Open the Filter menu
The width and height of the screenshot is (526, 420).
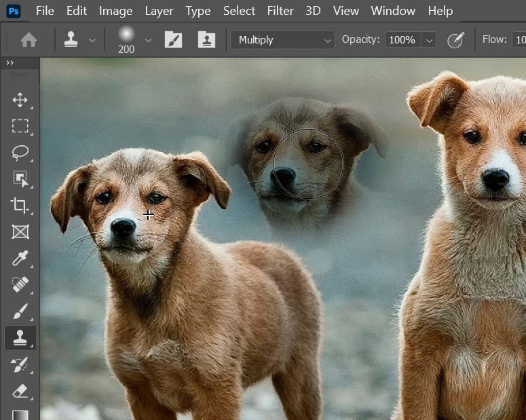(x=280, y=11)
